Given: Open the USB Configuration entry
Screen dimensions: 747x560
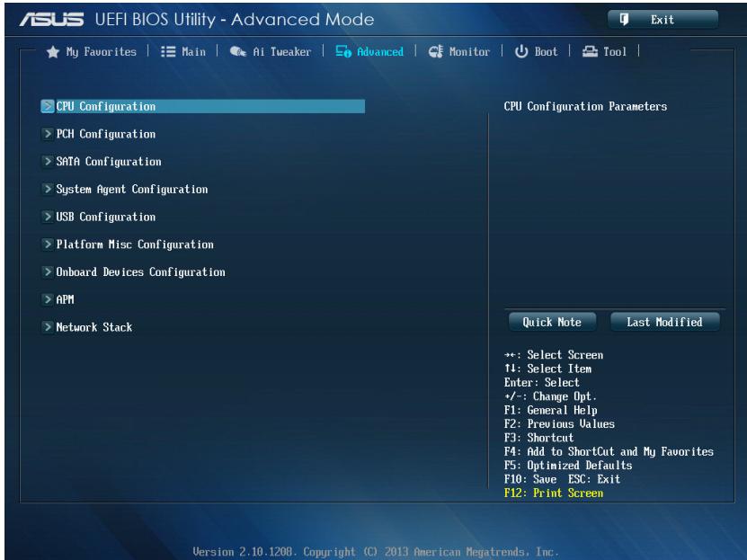Looking at the screenshot, I should [x=106, y=217].
